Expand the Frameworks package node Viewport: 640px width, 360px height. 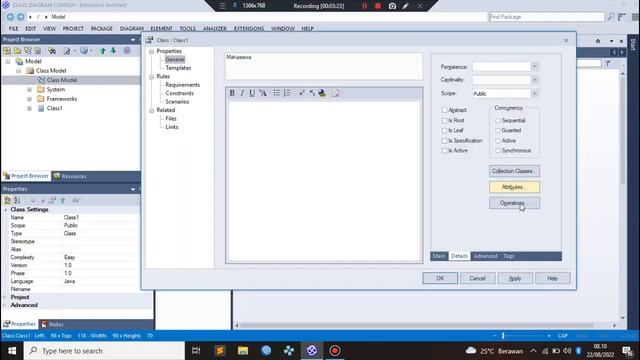click(29, 99)
